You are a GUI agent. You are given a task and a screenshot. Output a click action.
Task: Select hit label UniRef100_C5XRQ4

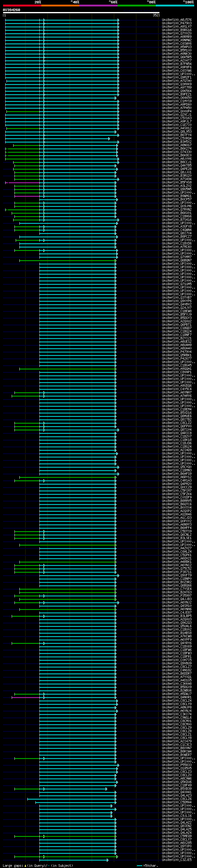177,138
